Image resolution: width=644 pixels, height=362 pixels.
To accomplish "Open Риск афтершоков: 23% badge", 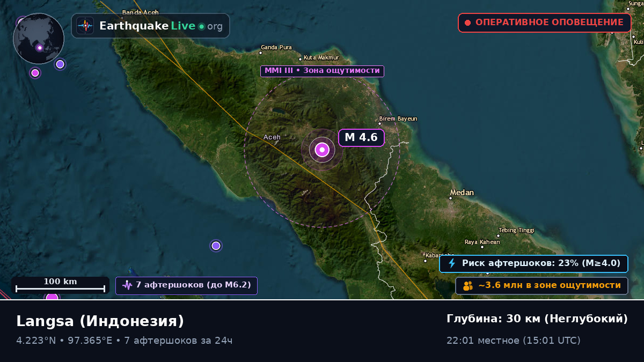I will (x=533, y=263).
